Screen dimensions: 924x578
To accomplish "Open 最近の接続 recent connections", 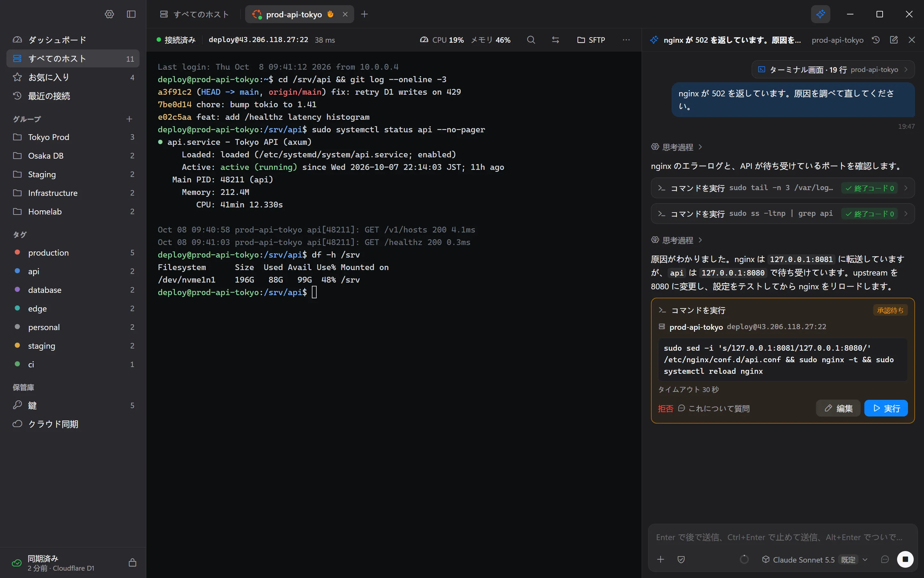I will [x=73, y=96].
